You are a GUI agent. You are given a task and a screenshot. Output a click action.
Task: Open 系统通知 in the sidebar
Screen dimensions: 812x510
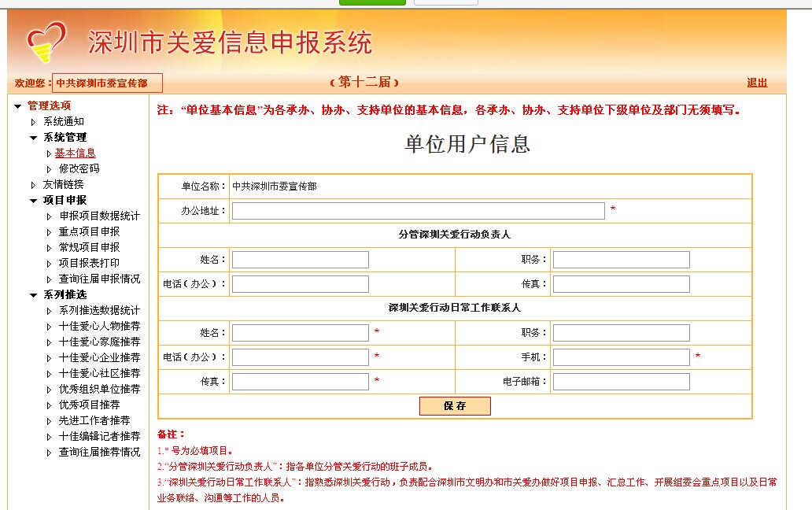63,122
